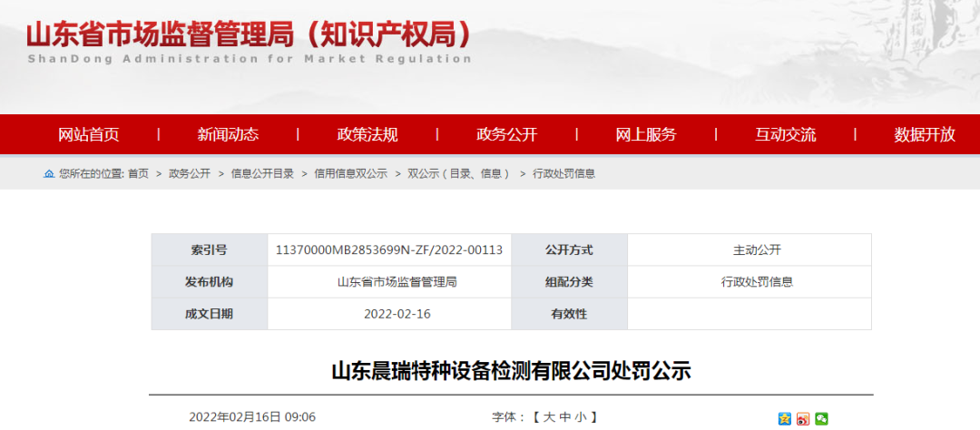
Task: Switch font size to 小 (small)
Action: click(579, 417)
